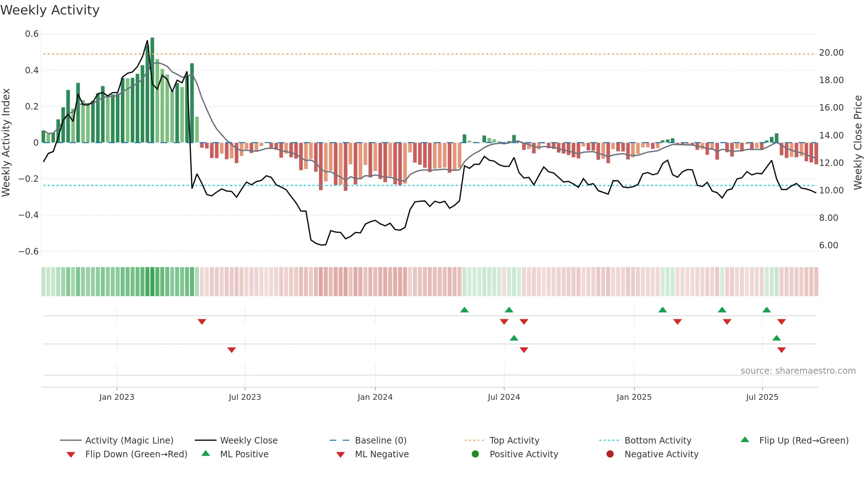Click the Jul 2024 axis label
The width and height of the screenshot is (868, 488).
[x=504, y=397]
